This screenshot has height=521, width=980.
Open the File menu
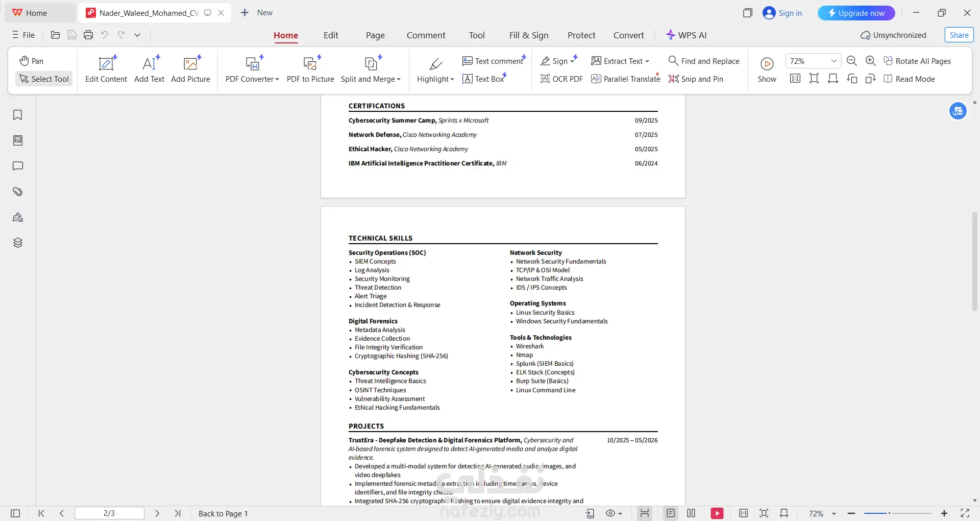click(23, 35)
